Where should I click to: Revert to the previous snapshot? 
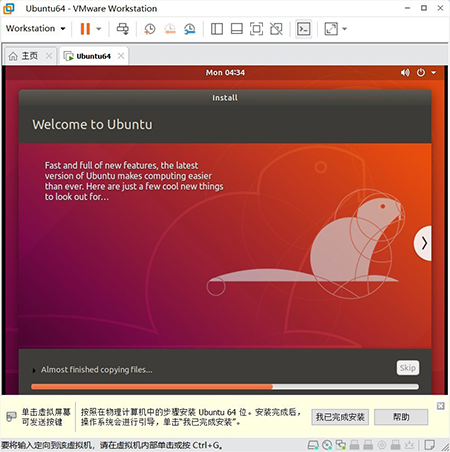pos(170,29)
